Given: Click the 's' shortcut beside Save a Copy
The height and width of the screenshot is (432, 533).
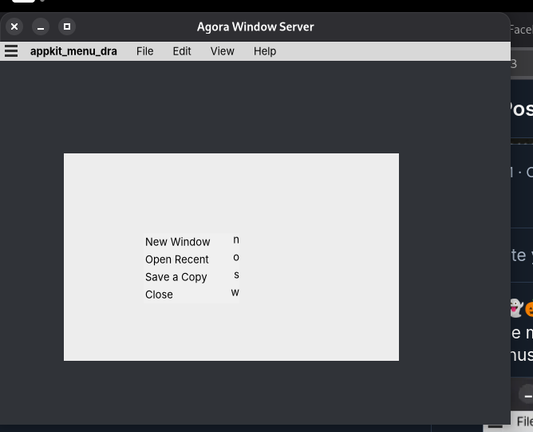Looking at the screenshot, I should [x=236, y=275].
